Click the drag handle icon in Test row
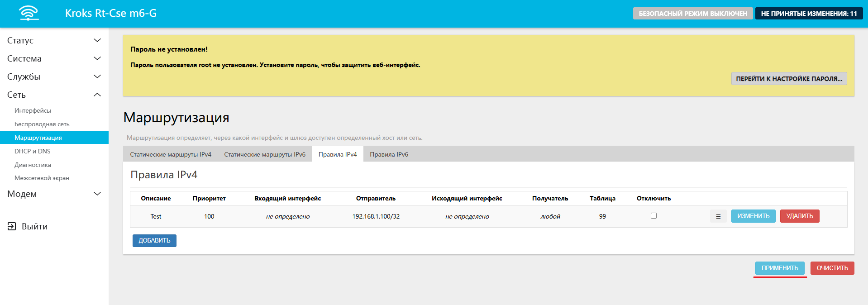 click(x=718, y=216)
